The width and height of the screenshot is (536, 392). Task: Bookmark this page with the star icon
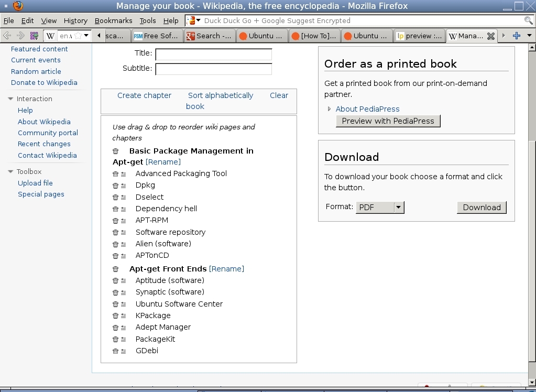pyautogui.click(x=78, y=36)
